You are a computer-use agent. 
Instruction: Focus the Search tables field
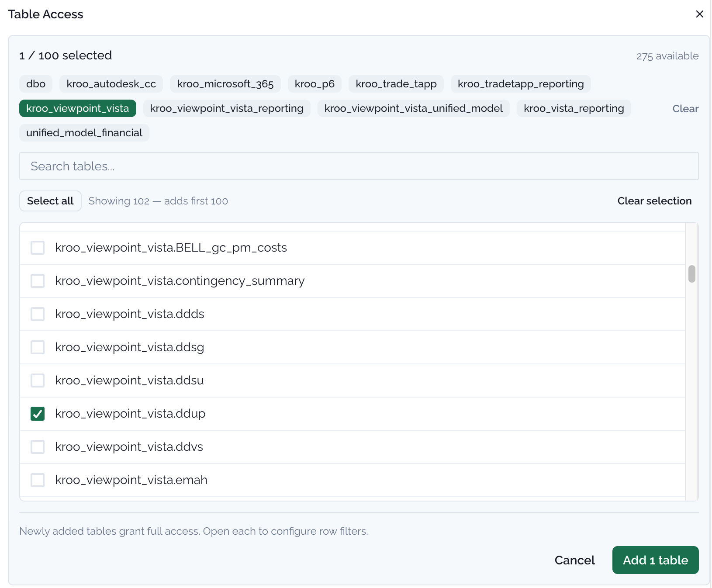click(359, 166)
